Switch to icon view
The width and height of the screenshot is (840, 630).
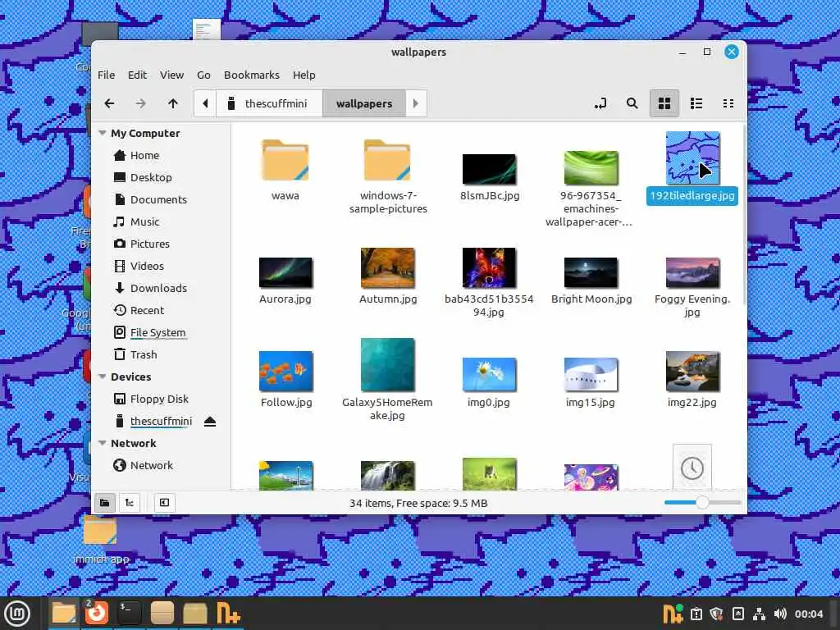pos(664,103)
